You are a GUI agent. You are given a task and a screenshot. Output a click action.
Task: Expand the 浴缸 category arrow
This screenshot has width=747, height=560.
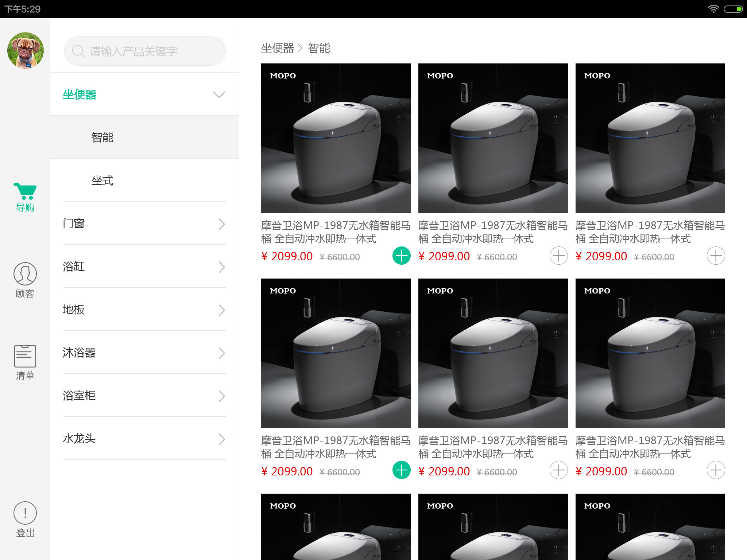(222, 267)
